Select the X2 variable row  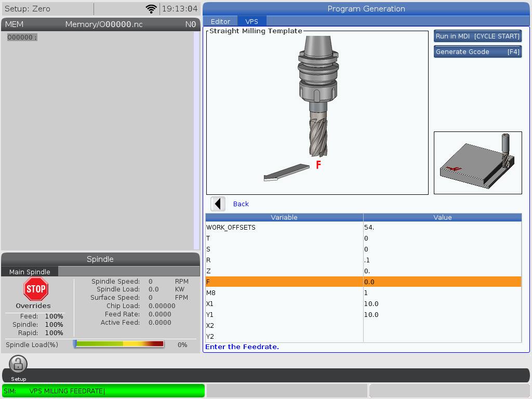tap(363, 325)
